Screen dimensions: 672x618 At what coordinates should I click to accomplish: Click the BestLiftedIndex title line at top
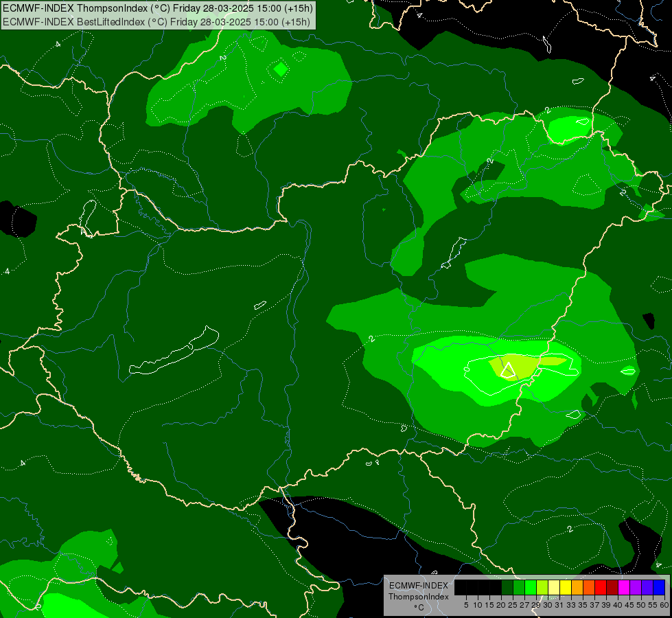click(157, 22)
